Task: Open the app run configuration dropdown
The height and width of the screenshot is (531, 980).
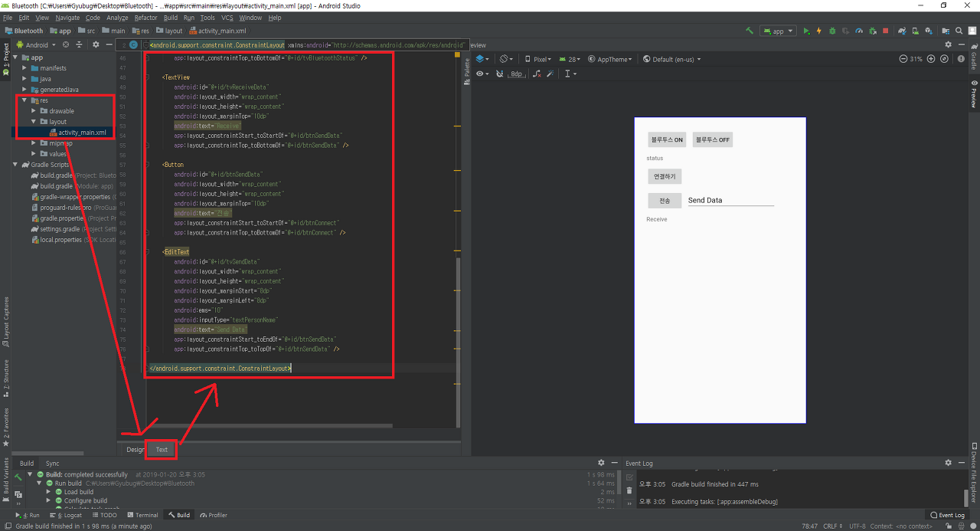Action: point(778,31)
